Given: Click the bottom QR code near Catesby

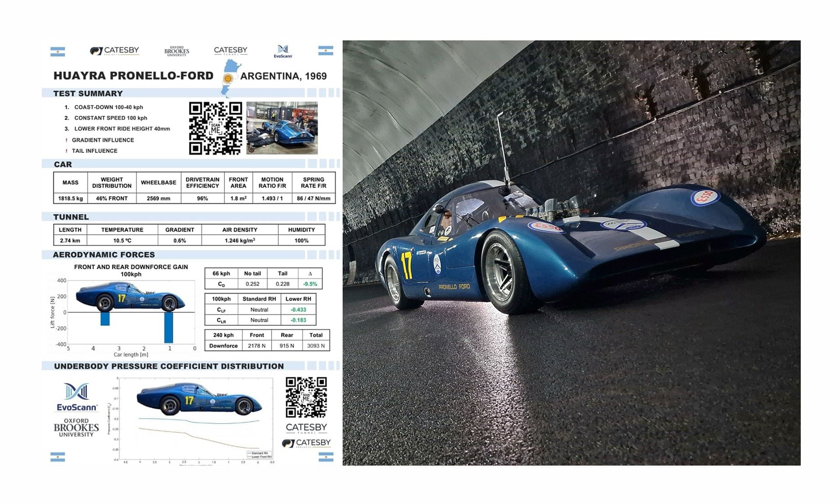Looking at the screenshot, I should pos(306,397).
